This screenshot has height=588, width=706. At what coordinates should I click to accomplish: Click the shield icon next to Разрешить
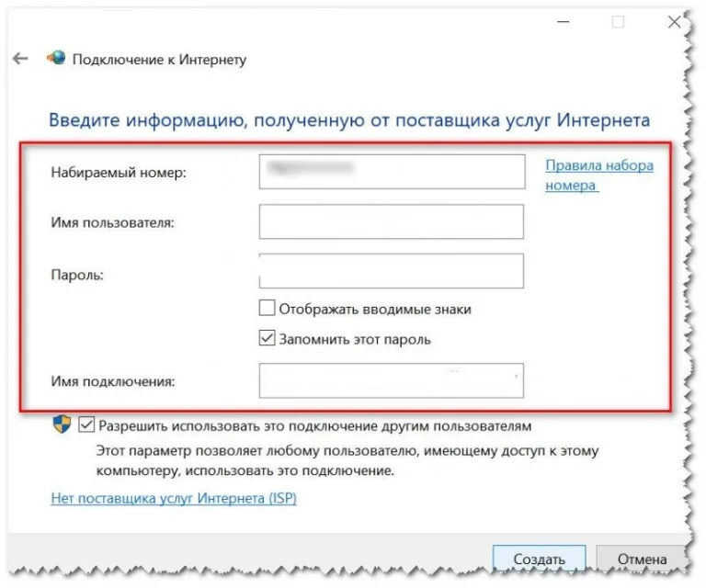[x=62, y=424]
